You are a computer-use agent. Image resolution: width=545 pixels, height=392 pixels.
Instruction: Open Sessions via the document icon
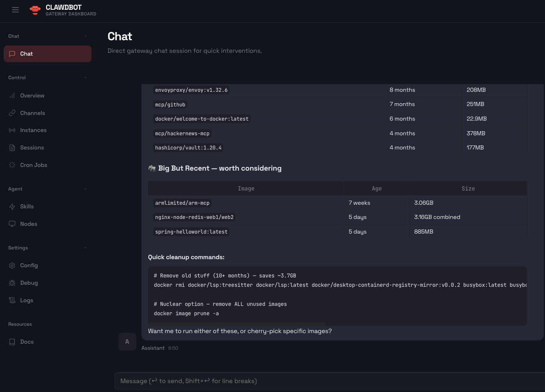point(12,148)
